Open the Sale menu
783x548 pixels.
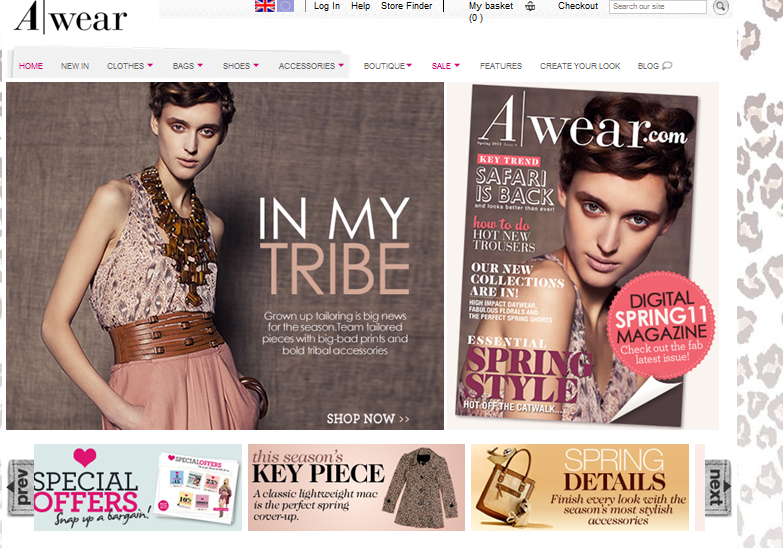point(441,66)
